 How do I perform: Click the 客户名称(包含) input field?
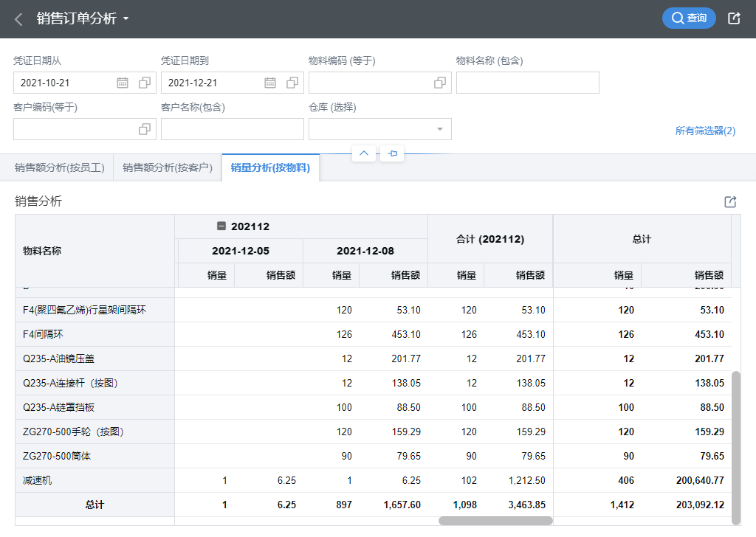tap(233, 129)
